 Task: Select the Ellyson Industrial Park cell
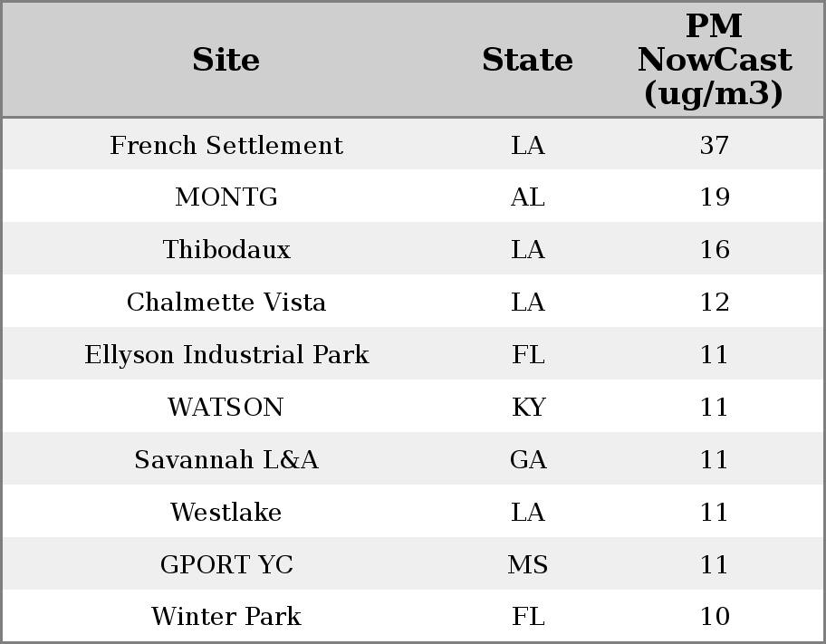[x=226, y=355]
